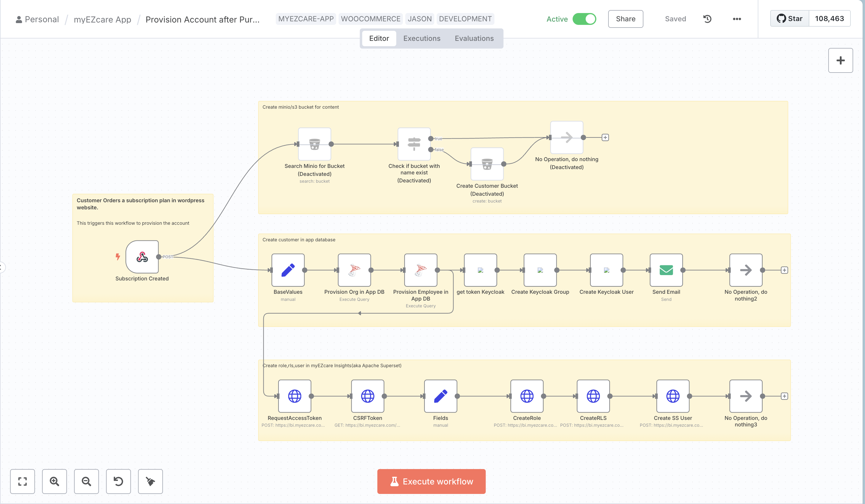Switch to the Evaluations tab
This screenshot has height=504, width=865.
tap(474, 38)
